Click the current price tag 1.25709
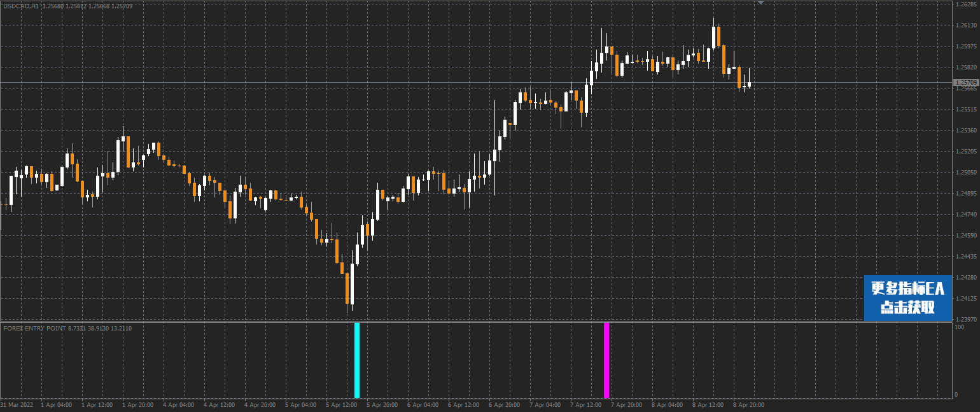The width and height of the screenshot is (980, 412). click(x=965, y=82)
